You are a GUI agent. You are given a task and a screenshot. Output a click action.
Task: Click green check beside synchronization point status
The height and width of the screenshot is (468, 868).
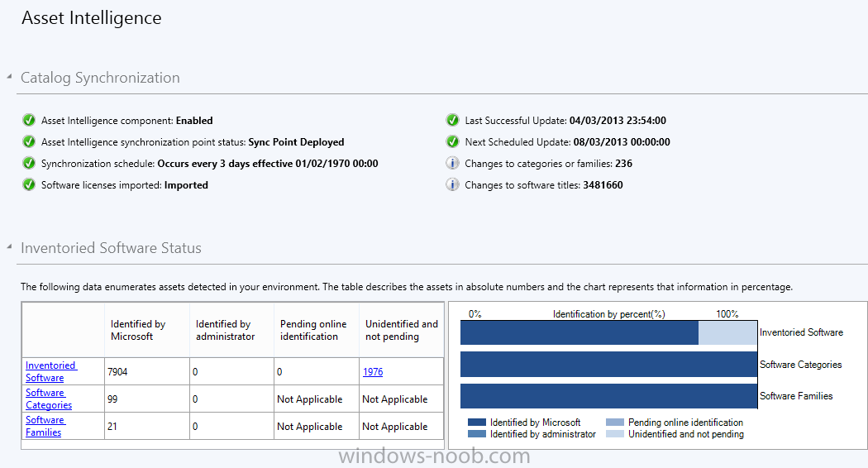point(29,141)
